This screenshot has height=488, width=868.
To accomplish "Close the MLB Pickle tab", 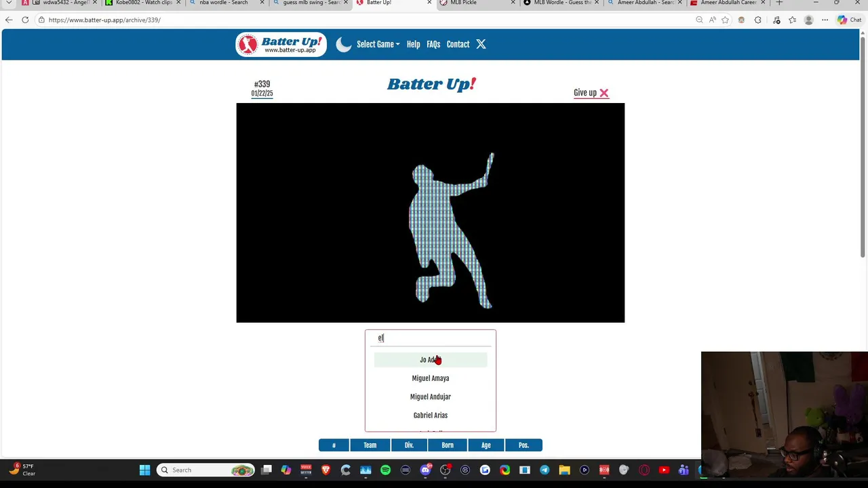I will [x=513, y=3].
